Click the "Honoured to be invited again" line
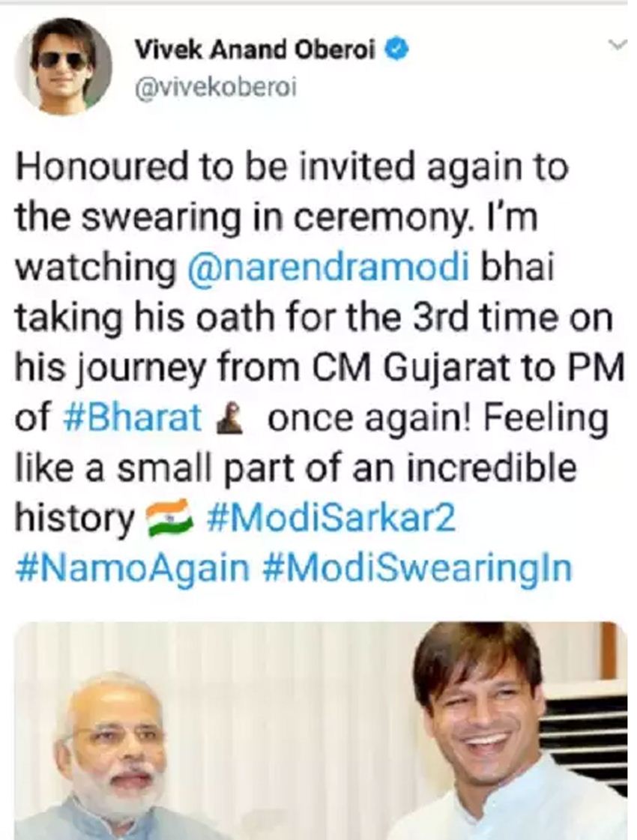 289,169
